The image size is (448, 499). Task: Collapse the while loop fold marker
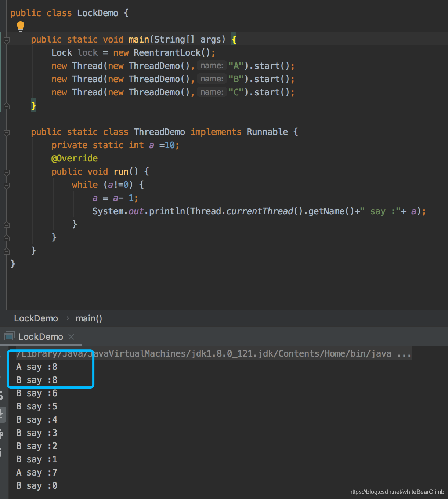pos(7,185)
